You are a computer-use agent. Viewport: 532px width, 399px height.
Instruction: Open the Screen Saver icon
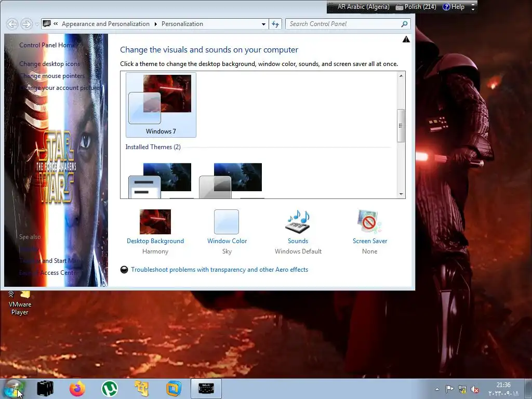[369, 222]
